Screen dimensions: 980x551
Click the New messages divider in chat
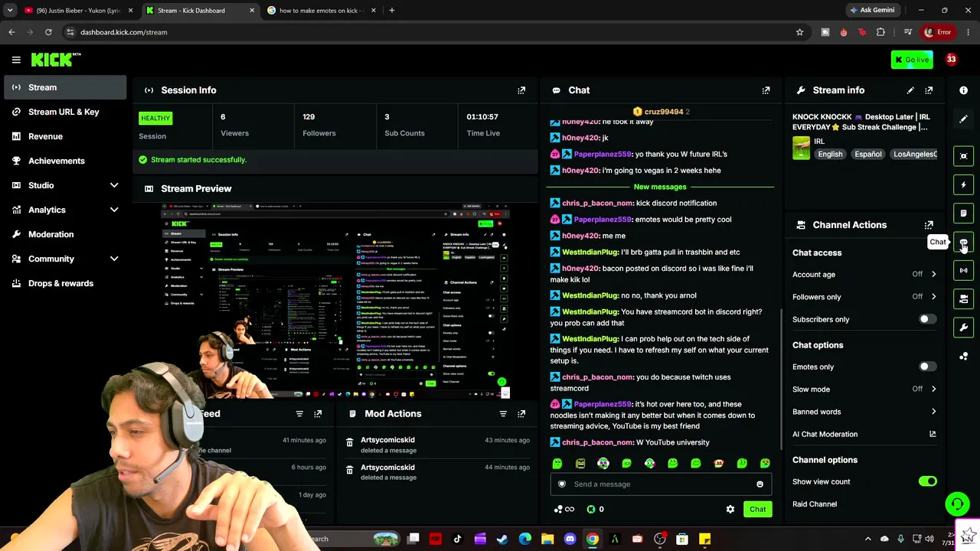coord(660,187)
